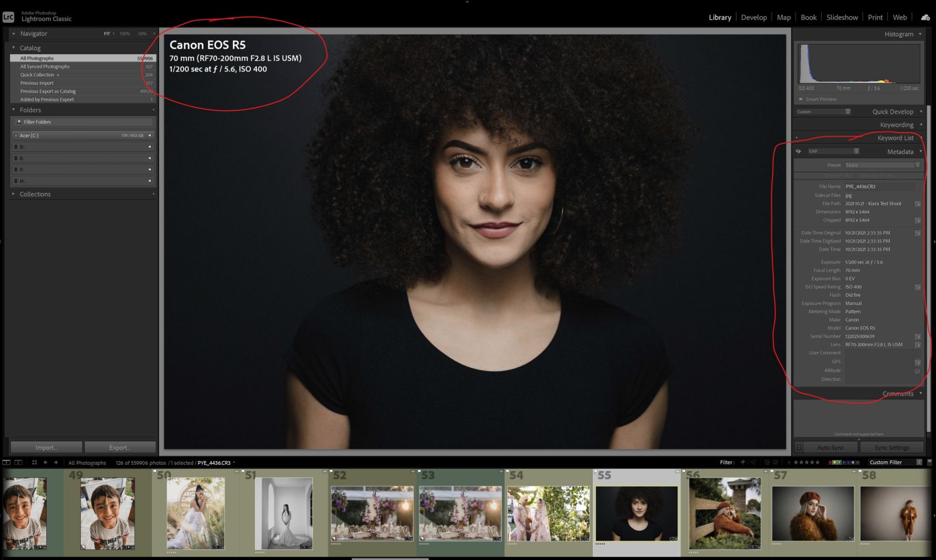Click the LrC app icon top-left

(x=8, y=17)
